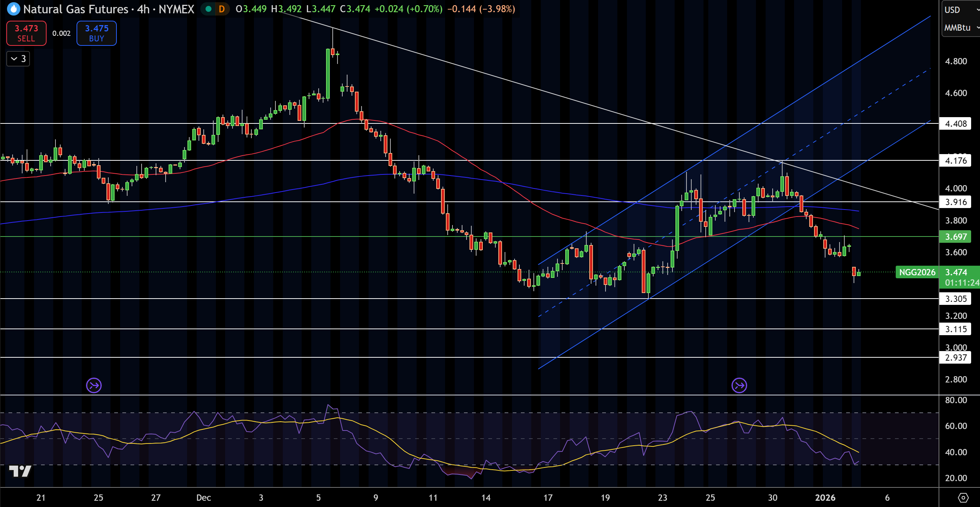Screen dimensions: 980x507
Task: Select the 3.305 support line price label
Action: coord(955,299)
